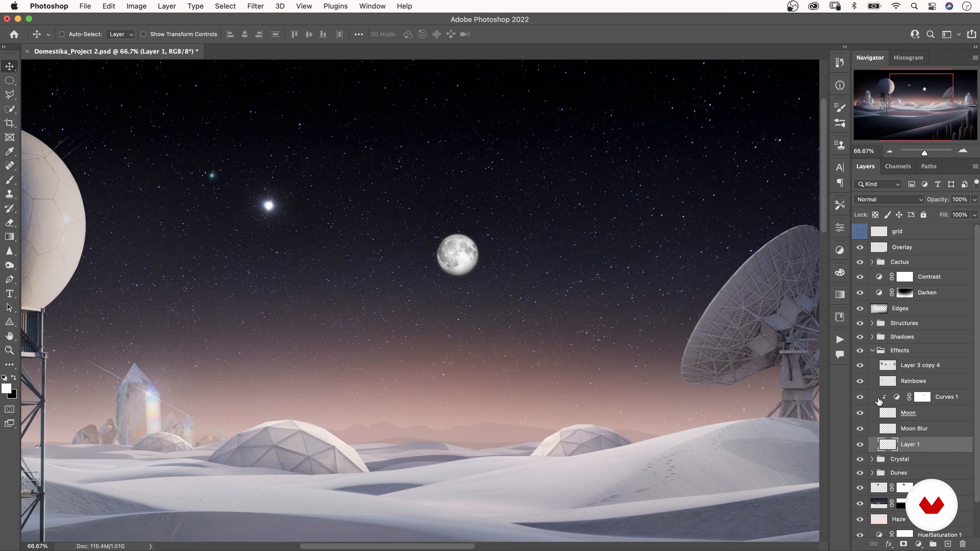
Task: Select the Move tool
Action: pos(9,66)
